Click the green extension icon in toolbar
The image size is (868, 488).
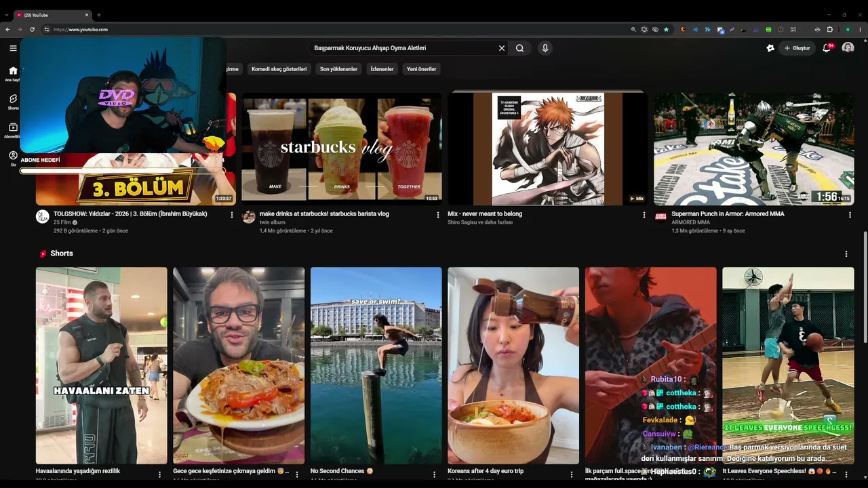(769, 30)
